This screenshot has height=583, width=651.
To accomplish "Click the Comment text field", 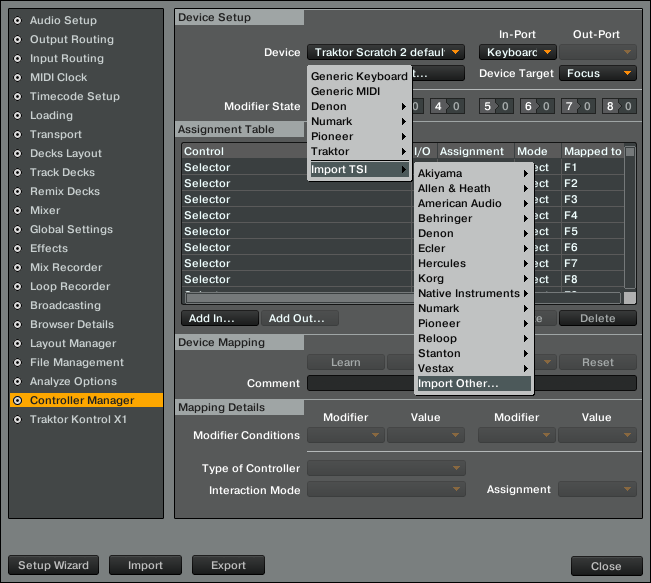I will point(472,383).
